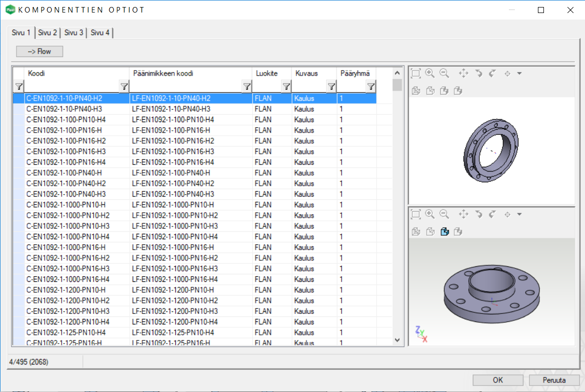Toggle highlighted shaded view mode in lower preview
Image resolution: width=585 pixels, height=392 pixels.
444,231
